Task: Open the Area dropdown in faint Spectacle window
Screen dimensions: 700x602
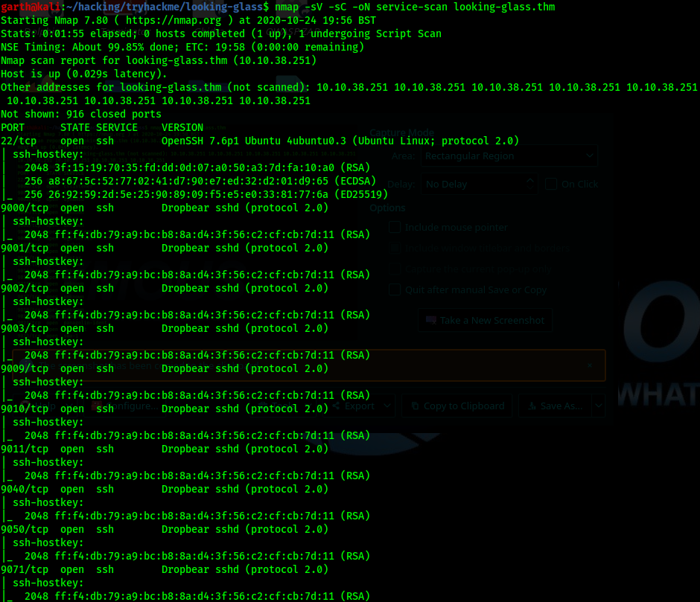Action: pyautogui.click(x=509, y=156)
